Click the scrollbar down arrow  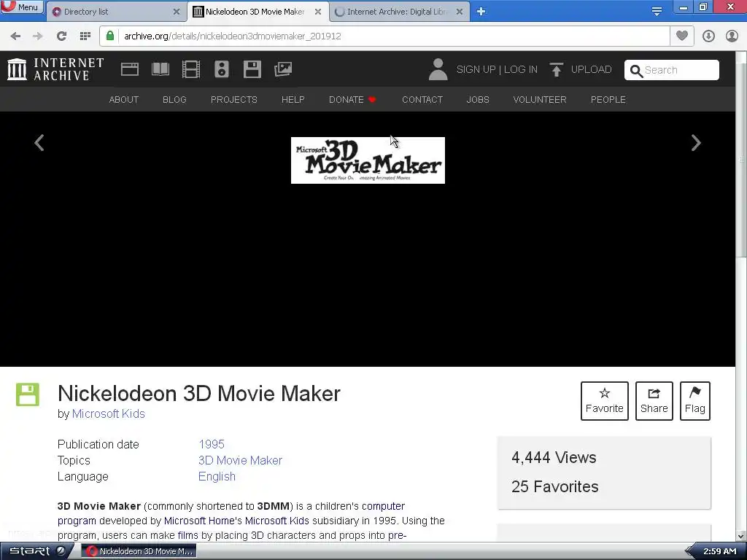pos(741,536)
